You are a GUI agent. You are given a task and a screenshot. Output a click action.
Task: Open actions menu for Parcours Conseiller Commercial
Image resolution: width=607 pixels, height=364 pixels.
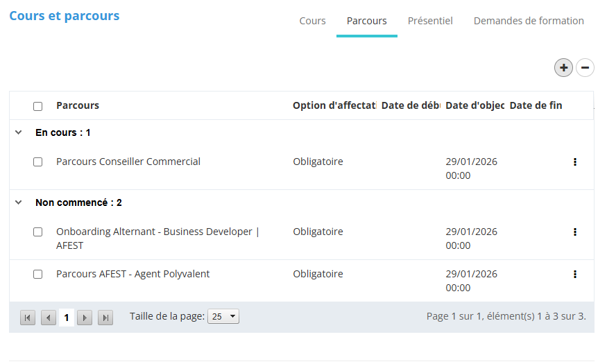tap(574, 162)
